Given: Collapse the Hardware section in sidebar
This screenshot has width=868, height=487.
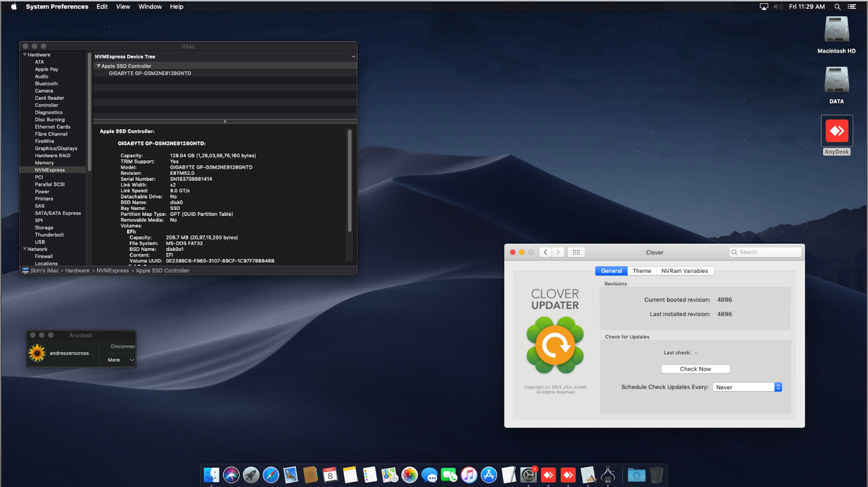Looking at the screenshot, I should click(25, 55).
